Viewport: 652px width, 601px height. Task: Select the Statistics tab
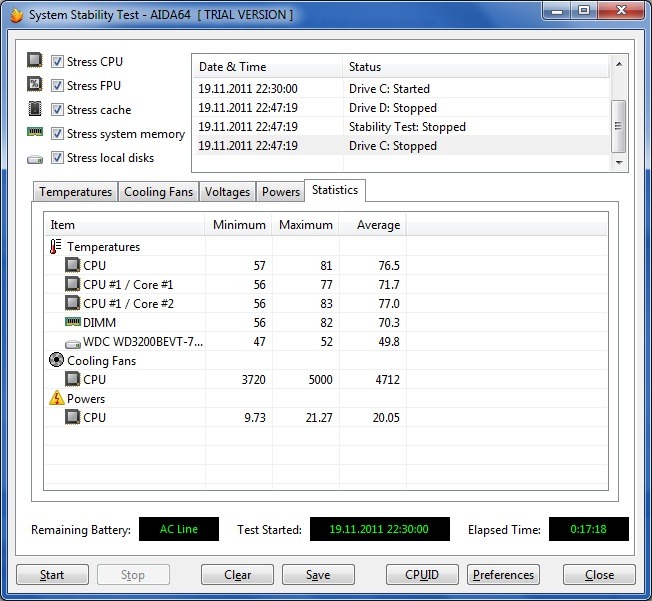coord(335,190)
